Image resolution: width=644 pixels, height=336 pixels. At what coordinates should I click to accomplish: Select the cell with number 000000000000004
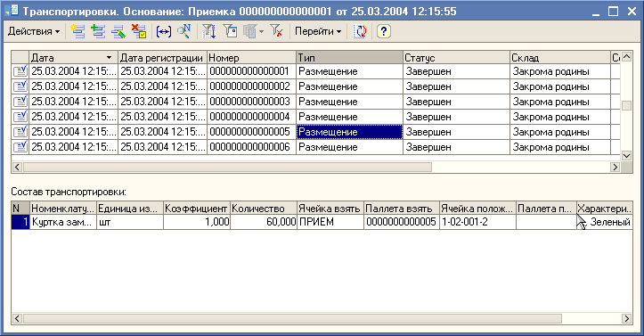pos(251,117)
